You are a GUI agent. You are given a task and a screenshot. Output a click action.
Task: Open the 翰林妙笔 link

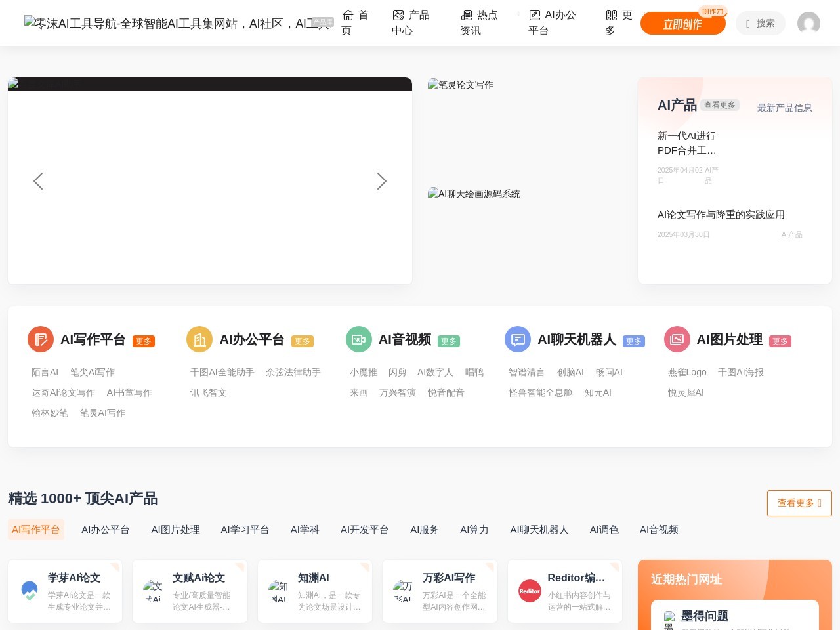pyautogui.click(x=50, y=413)
